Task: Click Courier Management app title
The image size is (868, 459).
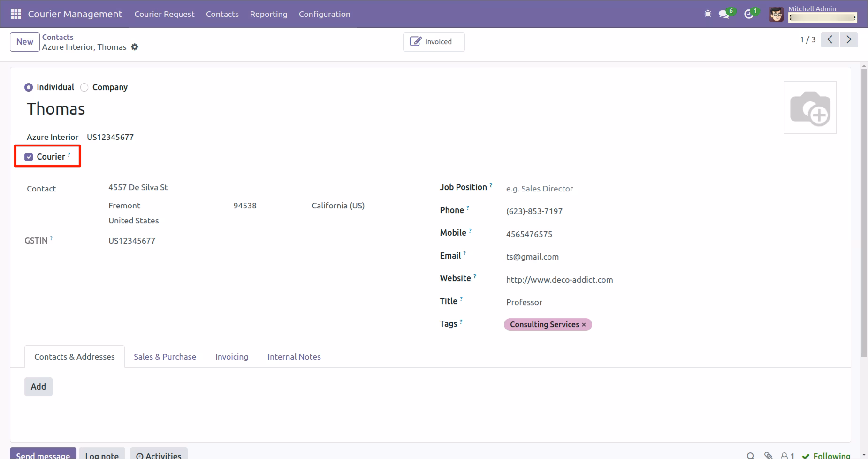Action: click(x=75, y=14)
